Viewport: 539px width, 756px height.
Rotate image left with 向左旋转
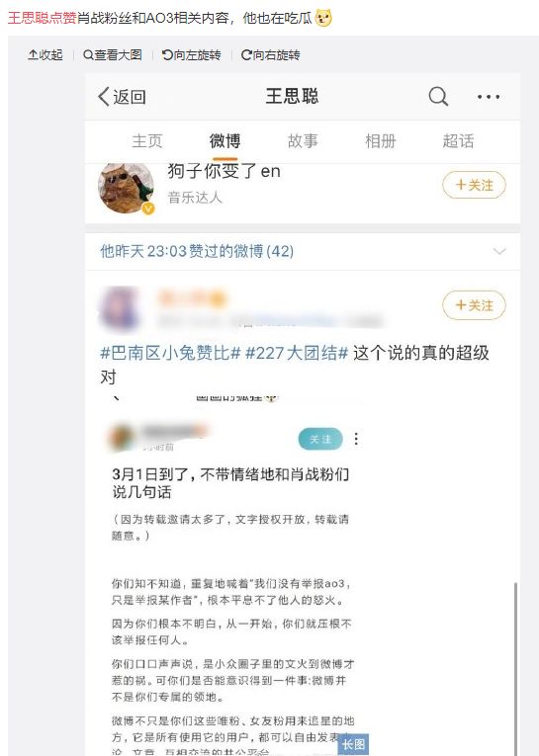[x=191, y=55]
